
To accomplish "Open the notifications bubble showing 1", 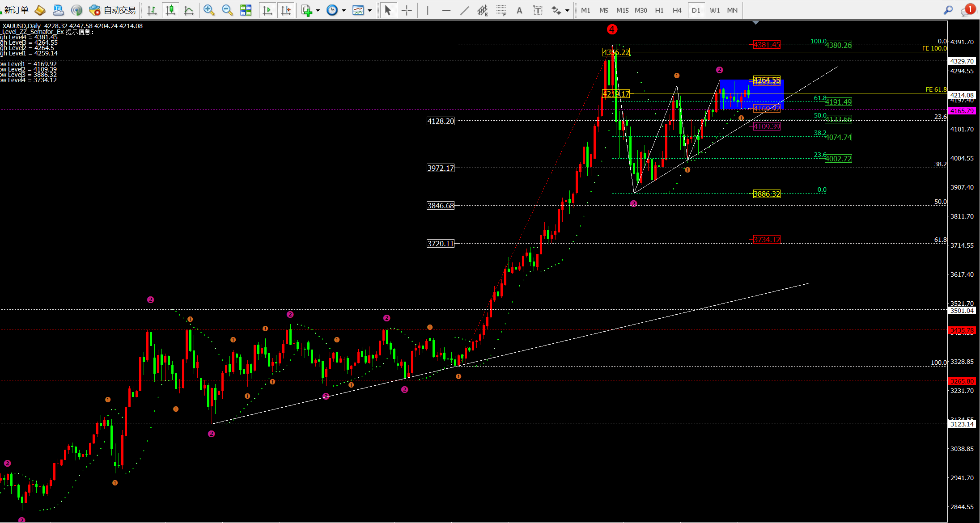I will point(967,9).
